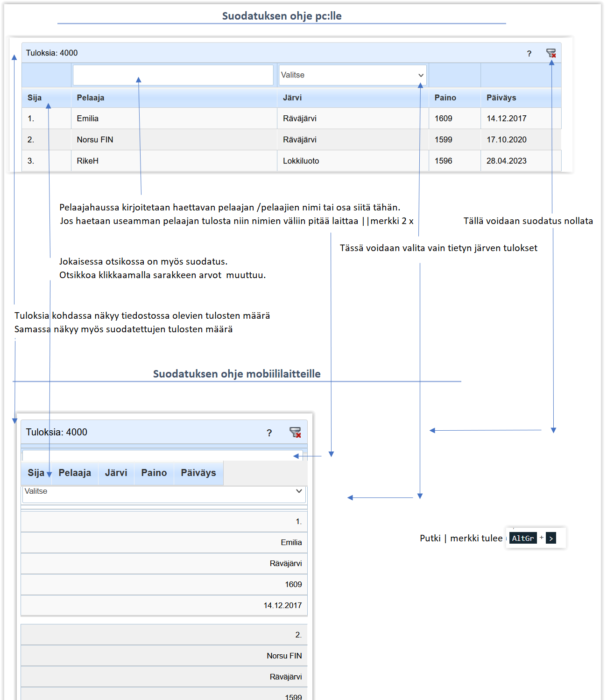
Task: Click the date 28.04.2023
Action: 507,161
